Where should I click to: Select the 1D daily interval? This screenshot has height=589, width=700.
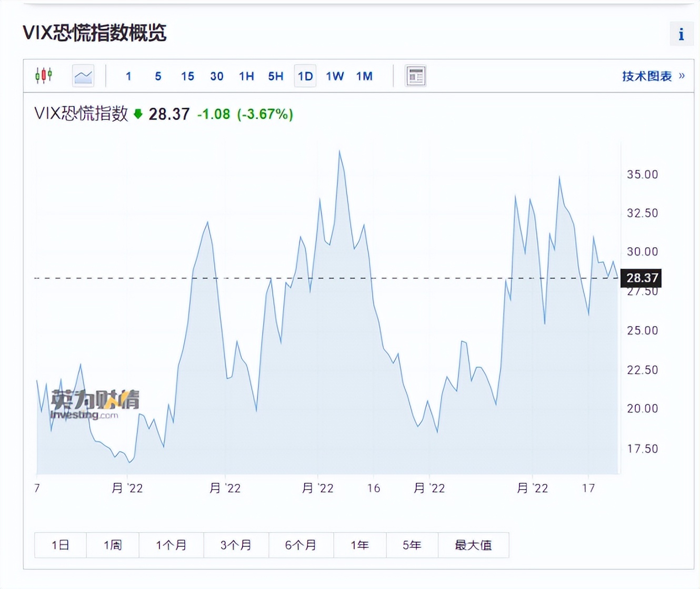point(305,76)
